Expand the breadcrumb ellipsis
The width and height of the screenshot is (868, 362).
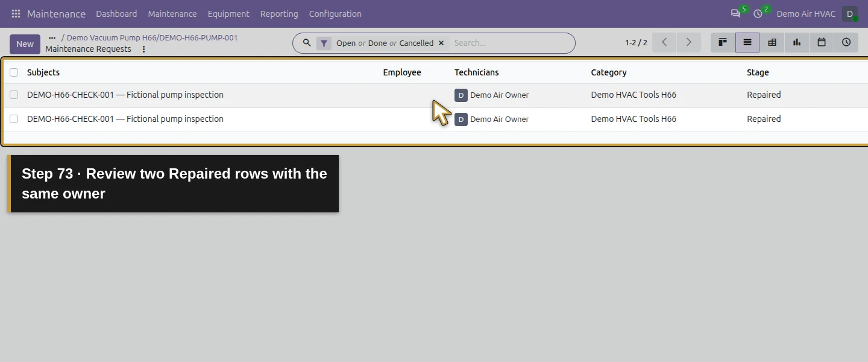tap(52, 37)
